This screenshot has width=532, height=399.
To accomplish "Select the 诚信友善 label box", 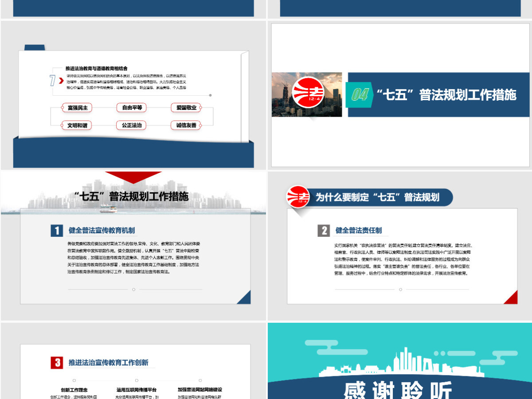I will (x=186, y=125).
